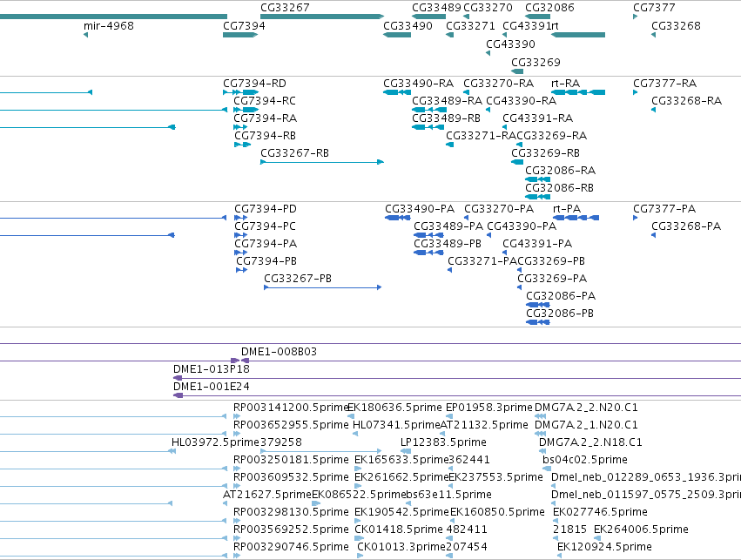
Task: Click the CG7394-PA protein label
Action: coord(266,244)
